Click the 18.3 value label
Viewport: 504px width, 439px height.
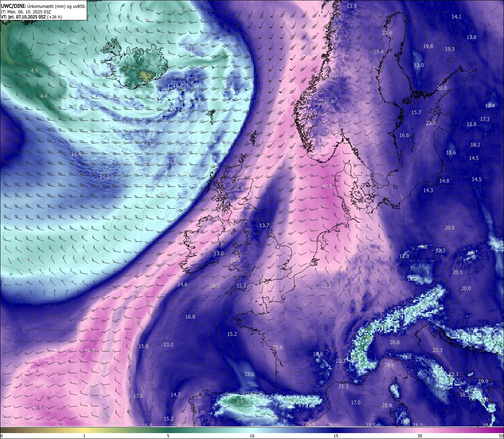[465, 395]
